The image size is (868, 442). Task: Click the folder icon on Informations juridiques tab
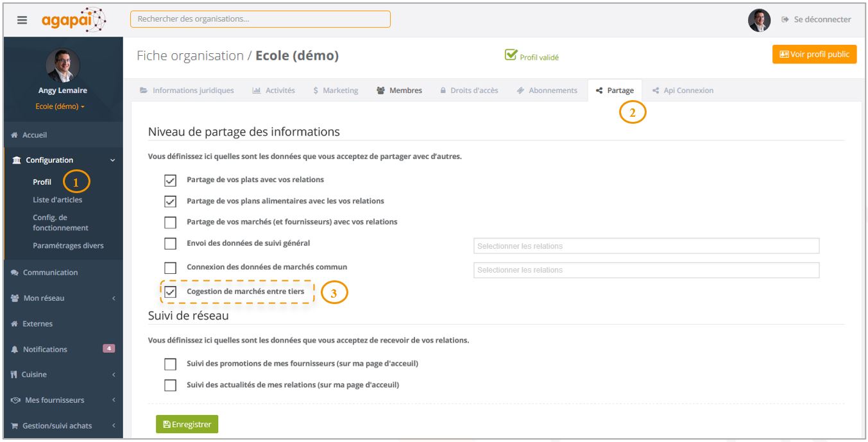[x=144, y=90]
